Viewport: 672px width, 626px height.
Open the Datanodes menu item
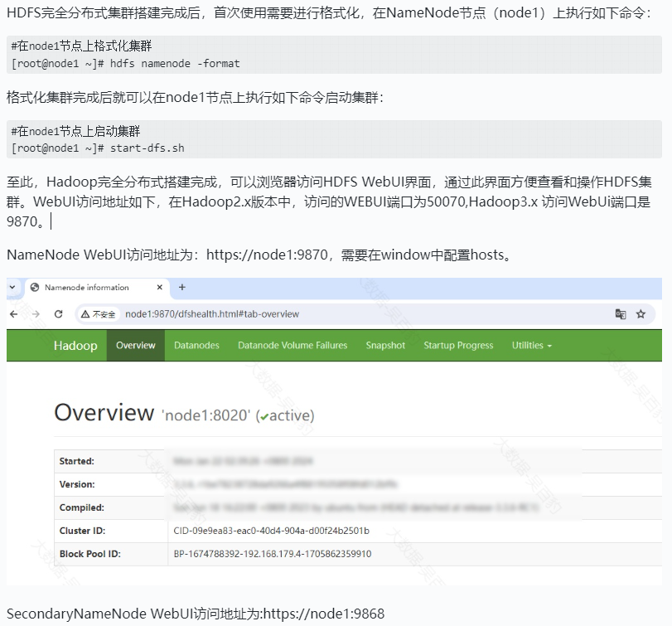[x=196, y=346]
